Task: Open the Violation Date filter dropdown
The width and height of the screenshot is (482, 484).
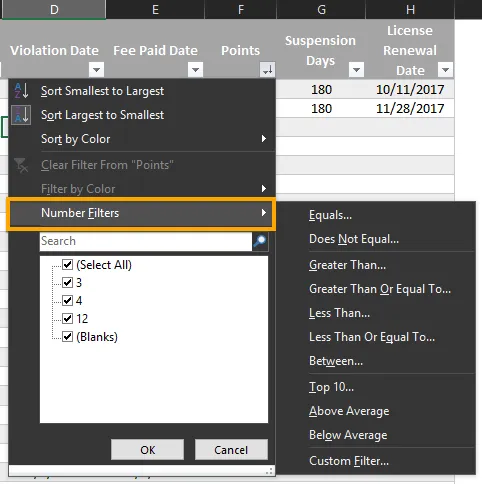Action: [x=97, y=70]
